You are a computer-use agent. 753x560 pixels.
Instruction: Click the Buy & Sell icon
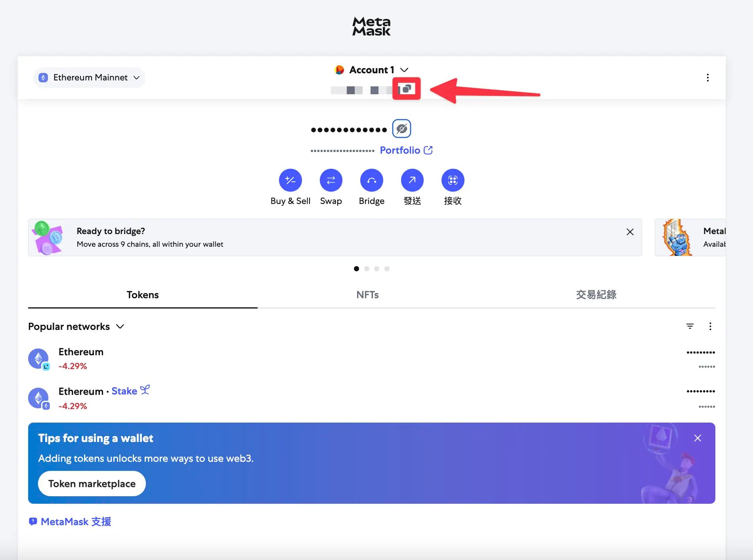tap(290, 180)
